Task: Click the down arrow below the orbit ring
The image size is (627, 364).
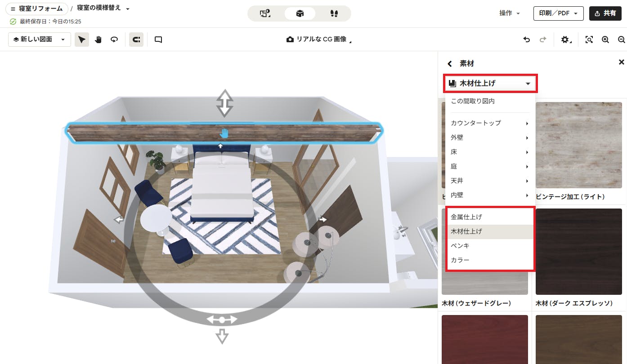Action: coord(222,336)
